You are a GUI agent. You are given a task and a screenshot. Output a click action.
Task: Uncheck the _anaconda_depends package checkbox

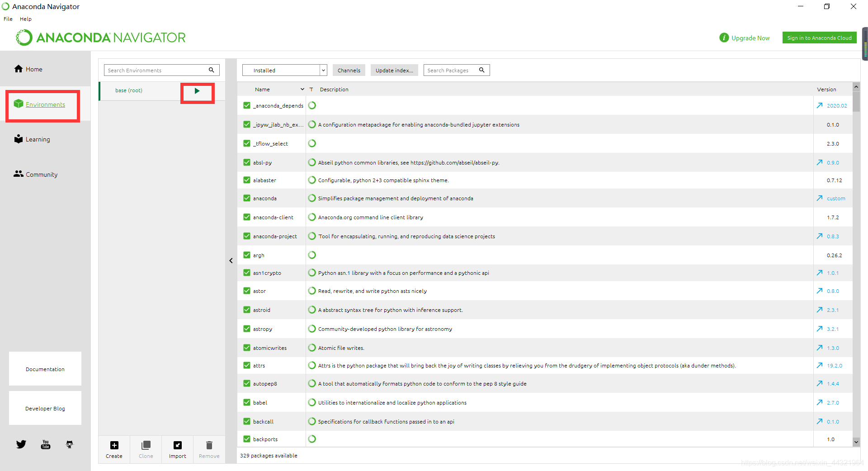[x=247, y=105]
